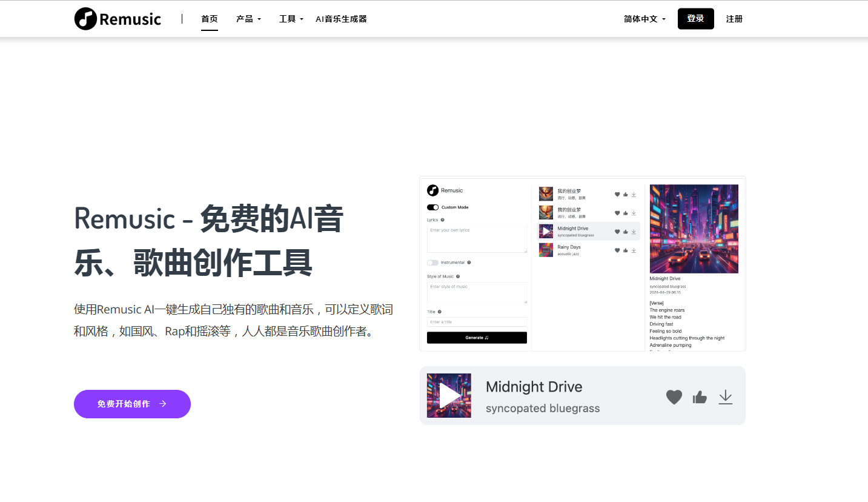Play the large Midnight Drive card thumbnail
The width and height of the screenshot is (868, 502).
pos(449,395)
